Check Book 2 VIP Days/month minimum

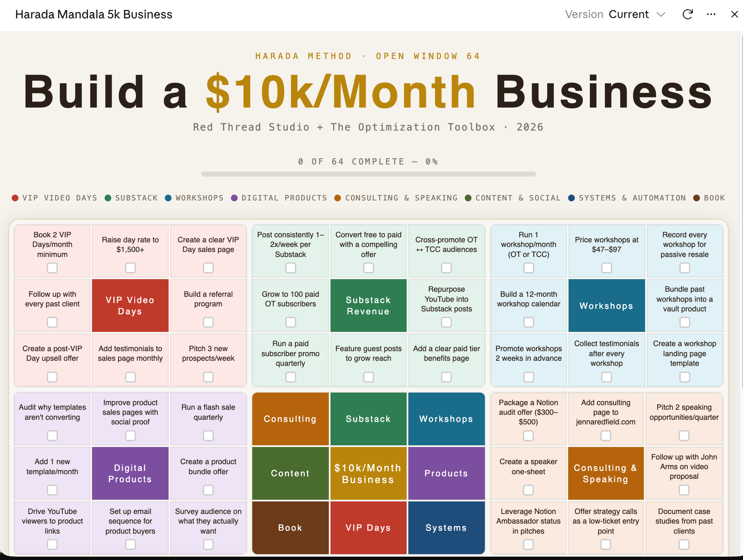52,268
